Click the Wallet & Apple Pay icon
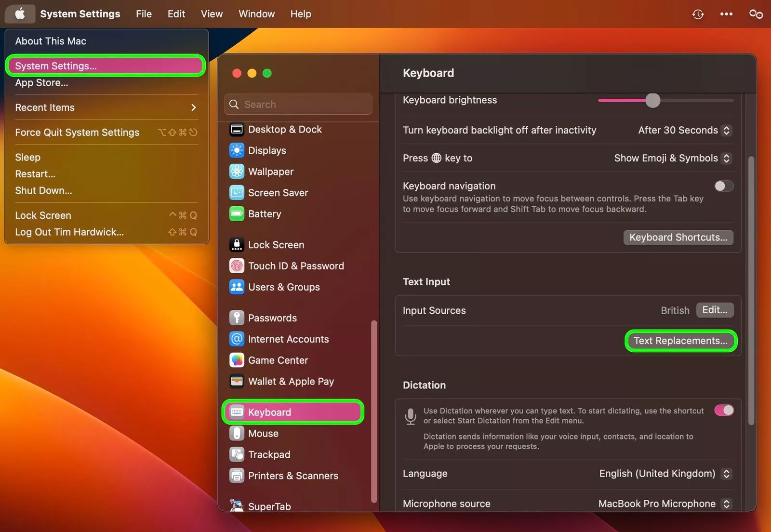This screenshot has width=771, height=532. point(237,382)
